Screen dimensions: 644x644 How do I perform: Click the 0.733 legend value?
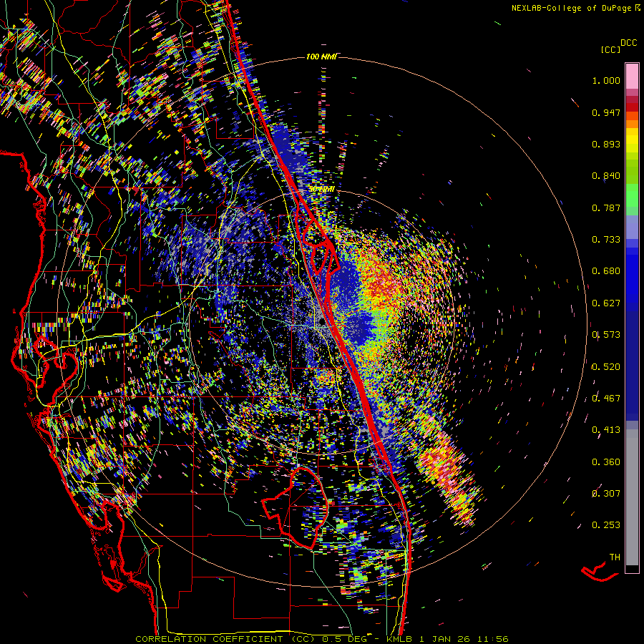tap(606, 240)
